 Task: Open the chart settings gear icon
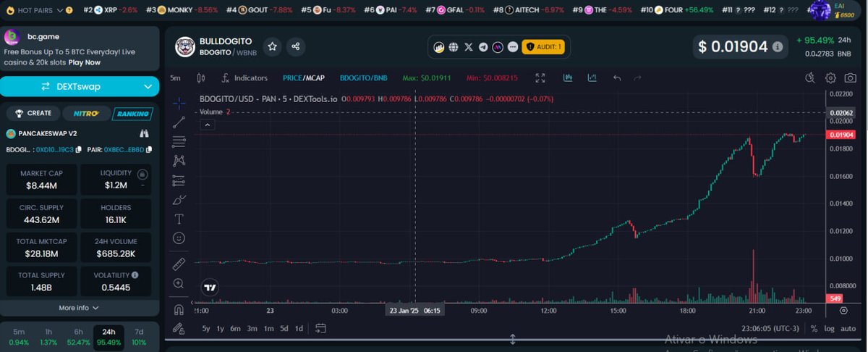point(831,77)
